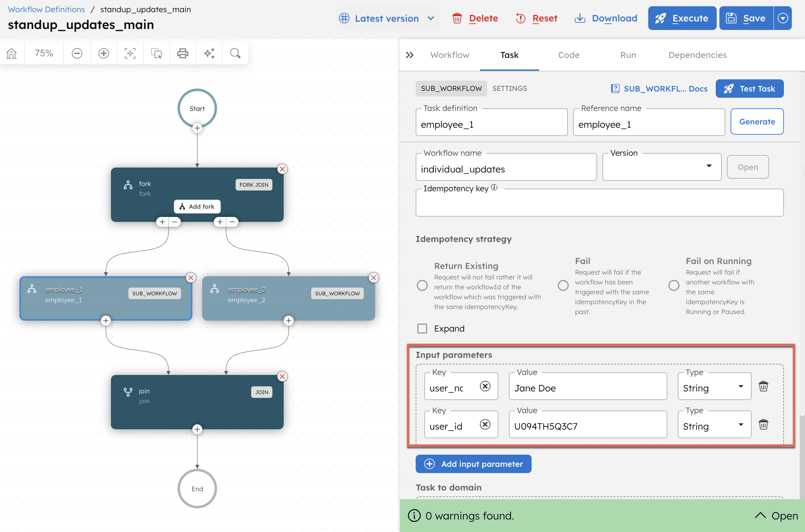The width and height of the screenshot is (805, 532).
Task: Select Fail idempotency strategy
Action: (563, 285)
